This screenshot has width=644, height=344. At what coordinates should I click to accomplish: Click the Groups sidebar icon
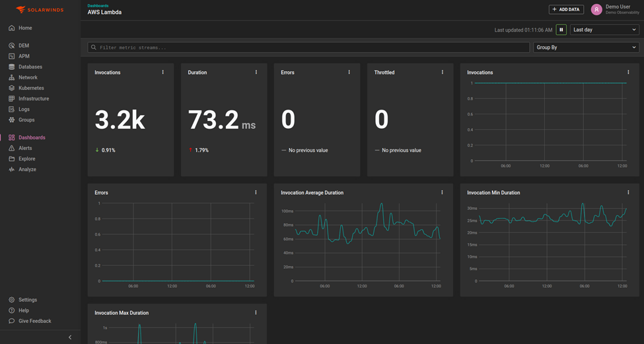click(11, 120)
